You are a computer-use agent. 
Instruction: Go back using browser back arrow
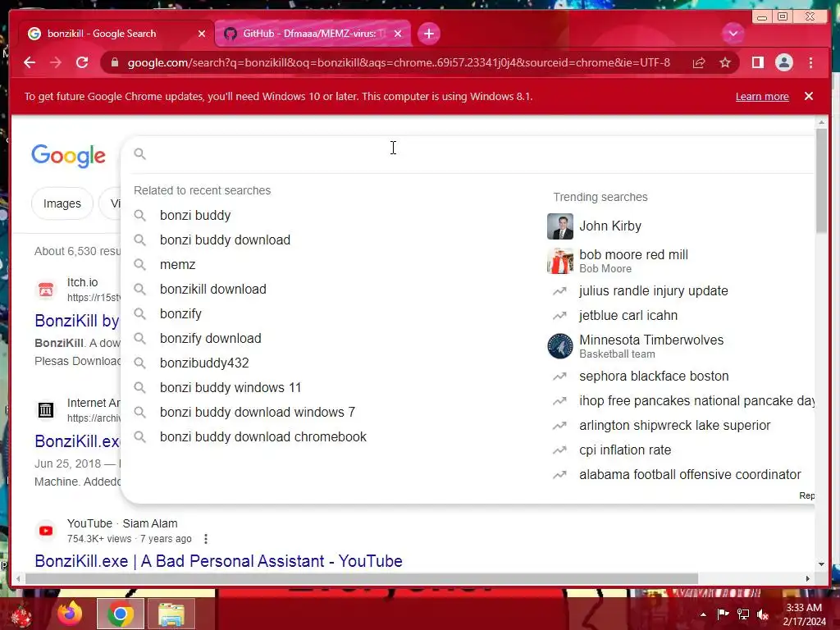coord(30,62)
